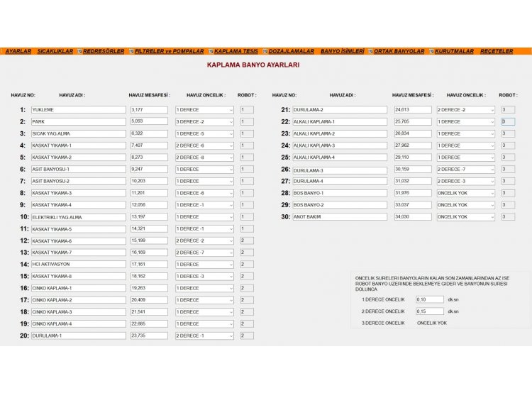Open the REÇETELER menu
The image size is (532, 393).
coord(496,52)
